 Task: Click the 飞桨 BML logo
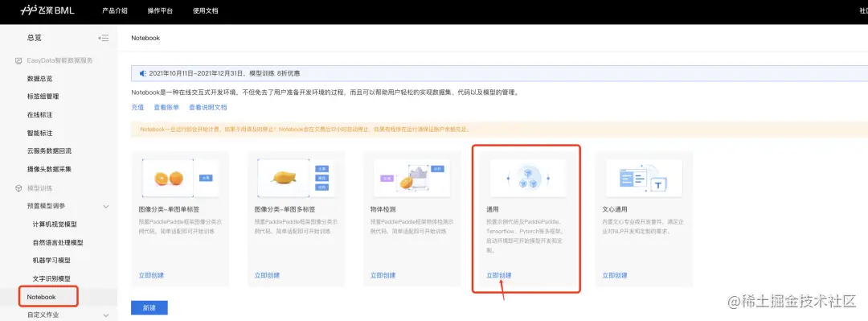click(47, 11)
